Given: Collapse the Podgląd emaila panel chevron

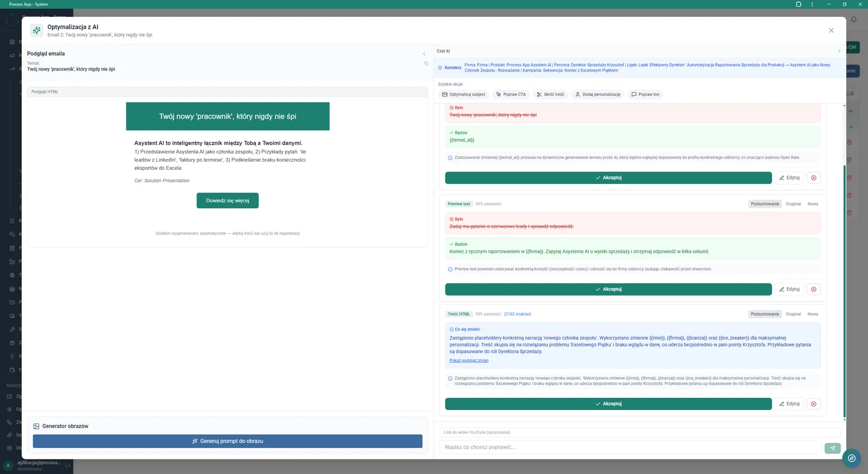Looking at the screenshot, I should 424,54.
